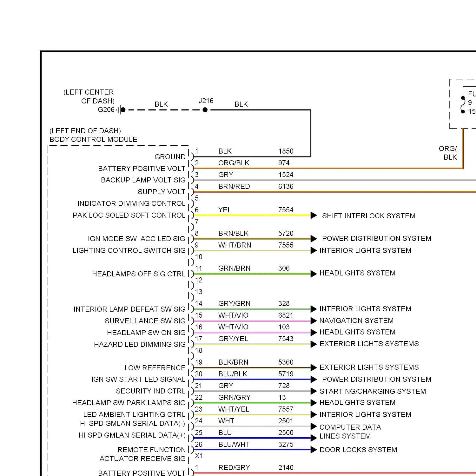Click the GRN/GRY wire color label
476x476 pixels.
(x=235, y=397)
